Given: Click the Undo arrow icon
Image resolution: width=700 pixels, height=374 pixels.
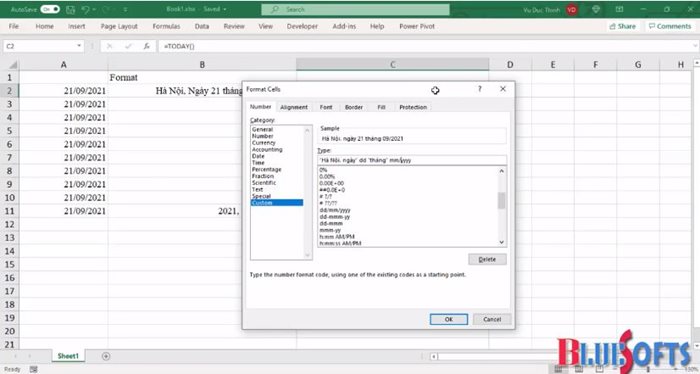Looking at the screenshot, I should [85, 9].
